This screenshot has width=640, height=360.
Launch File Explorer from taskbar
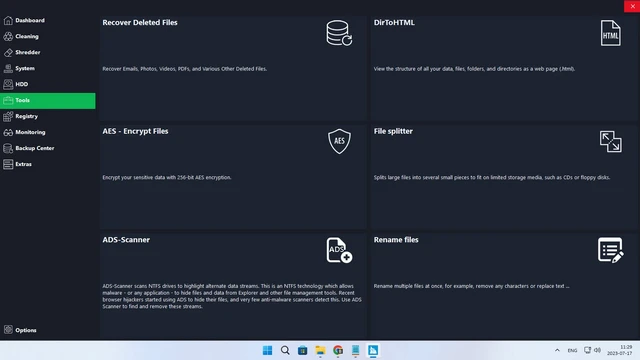tap(320, 350)
